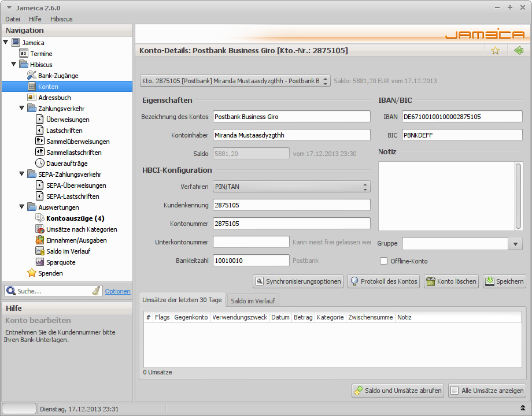Click the Notiz text area scrollbar
The height and width of the screenshot is (416, 532).
518,196
